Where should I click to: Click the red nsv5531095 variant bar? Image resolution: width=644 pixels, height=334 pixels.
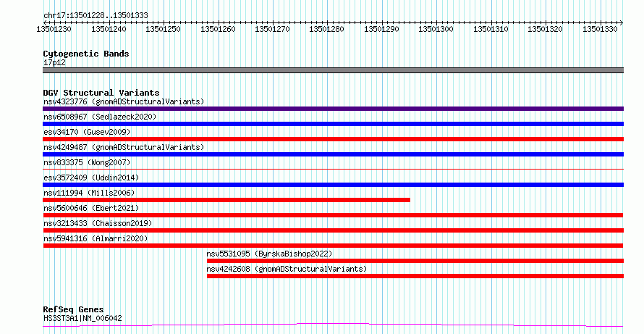(x=415, y=261)
